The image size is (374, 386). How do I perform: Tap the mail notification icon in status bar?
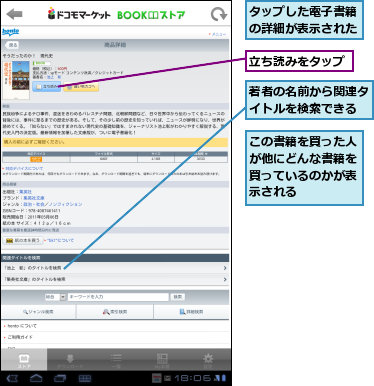coord(168,379)
